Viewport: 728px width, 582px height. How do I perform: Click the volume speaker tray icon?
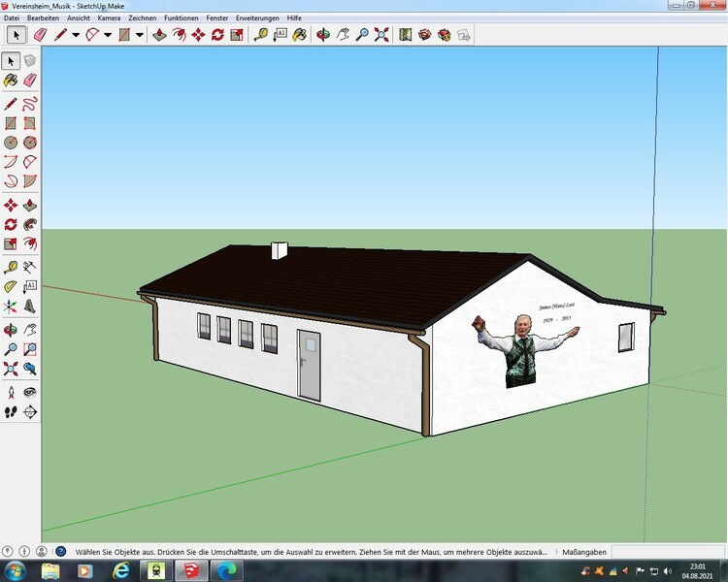click(x=668, y=571)
